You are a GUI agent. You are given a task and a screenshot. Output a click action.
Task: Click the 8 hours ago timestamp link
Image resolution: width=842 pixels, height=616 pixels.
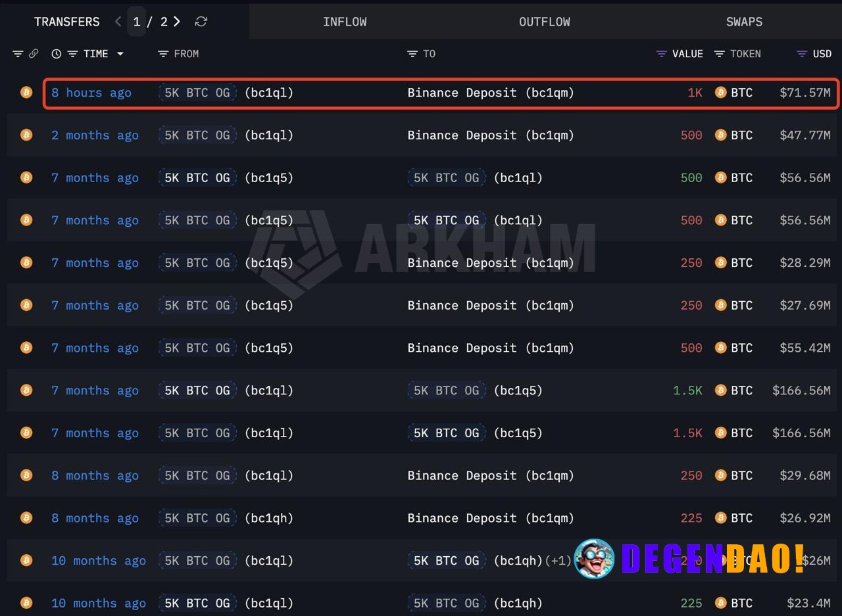coord(91,93)
